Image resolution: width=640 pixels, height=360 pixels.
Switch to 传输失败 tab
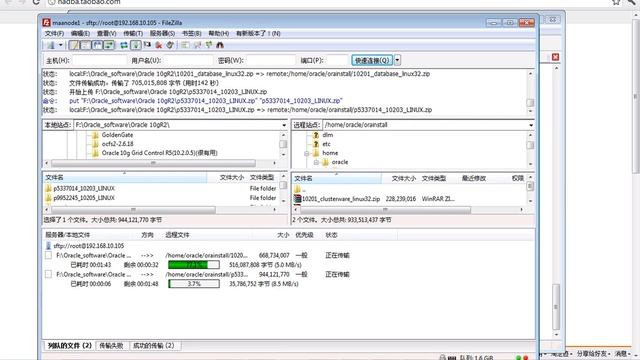pyautogui.click(x=111, y=346)
